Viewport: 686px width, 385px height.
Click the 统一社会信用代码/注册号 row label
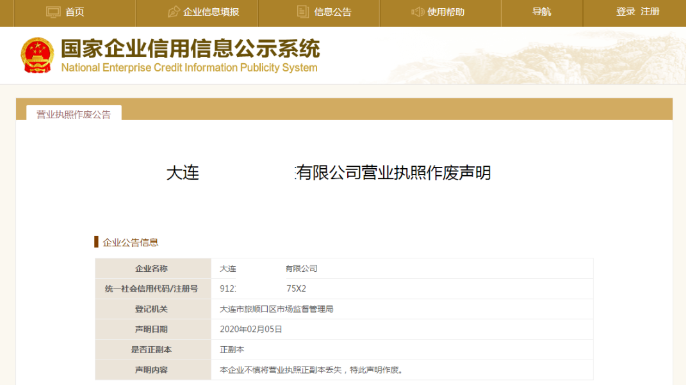[x=151, y=289]
